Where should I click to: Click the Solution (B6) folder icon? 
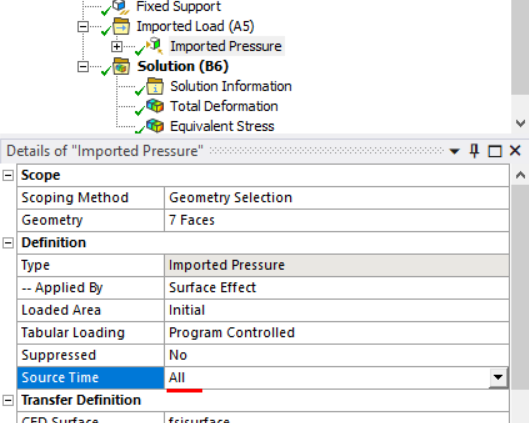pyautogui.click(x=121, y=66)
